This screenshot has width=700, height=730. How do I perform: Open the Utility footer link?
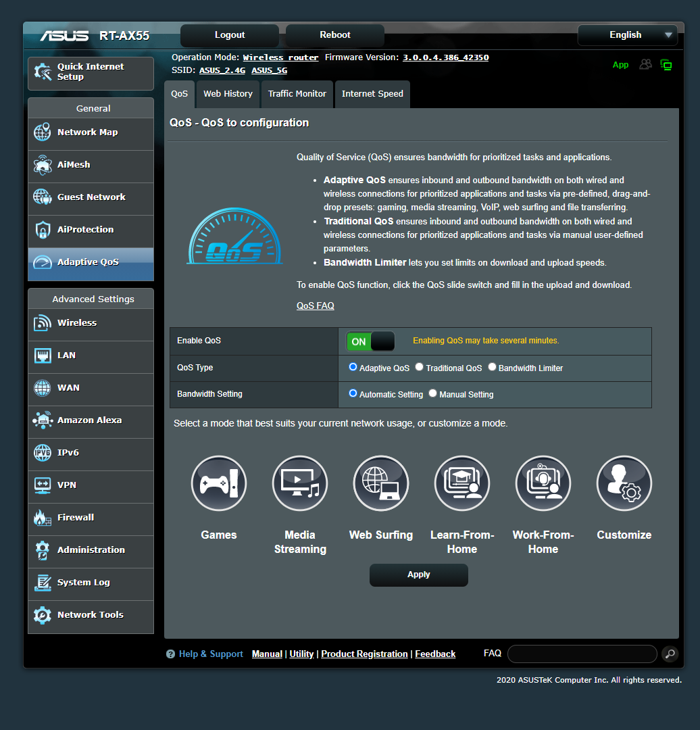[x=301, y=654]
